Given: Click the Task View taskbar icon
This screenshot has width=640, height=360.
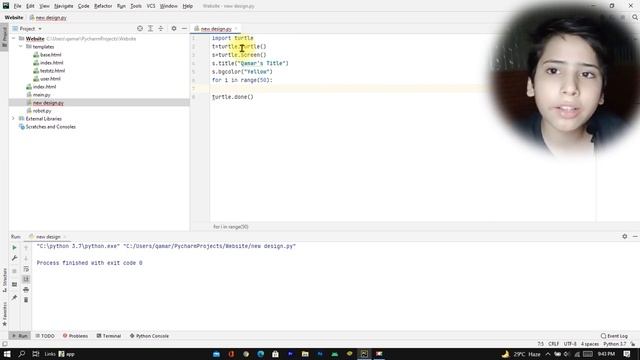Looking at the screenshot, I should [36, 354].
